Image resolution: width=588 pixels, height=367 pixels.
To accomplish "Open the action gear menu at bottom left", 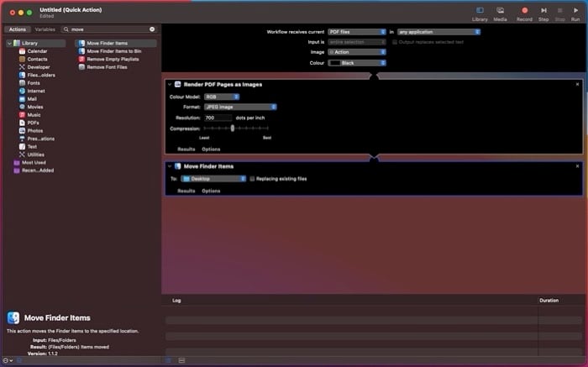I will pos(8,360).
